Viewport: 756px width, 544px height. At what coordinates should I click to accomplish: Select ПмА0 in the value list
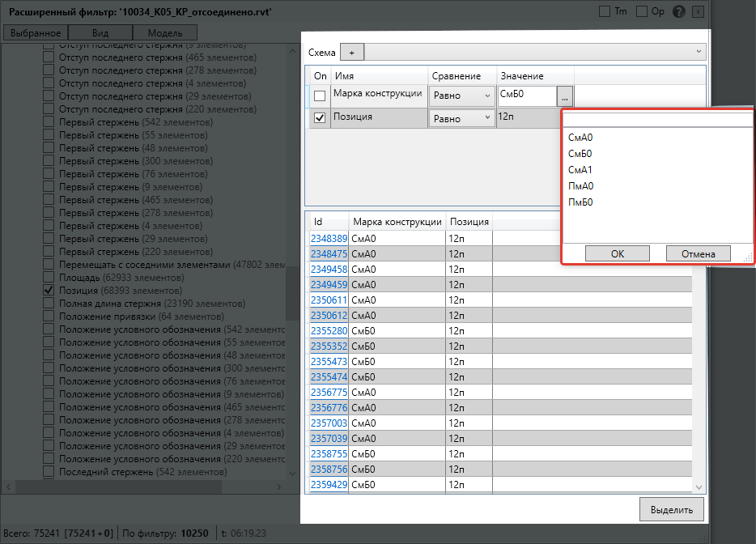[x=580, y=185]
